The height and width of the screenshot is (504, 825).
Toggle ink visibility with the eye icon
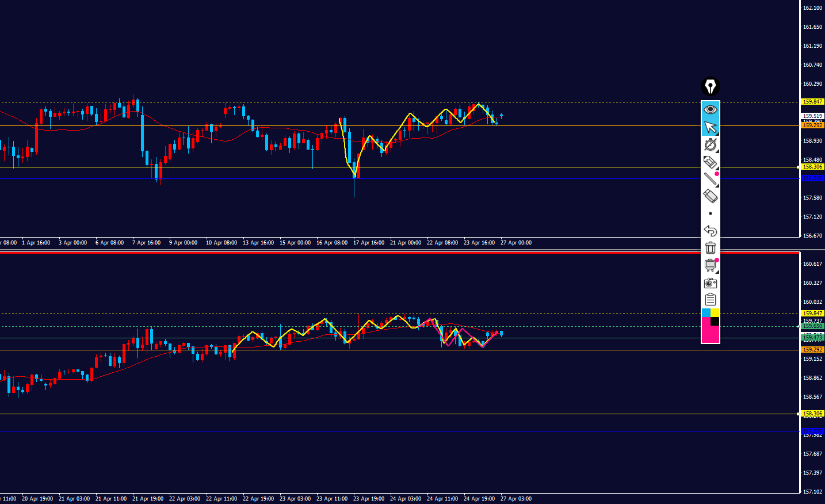[x=710, y=109]
